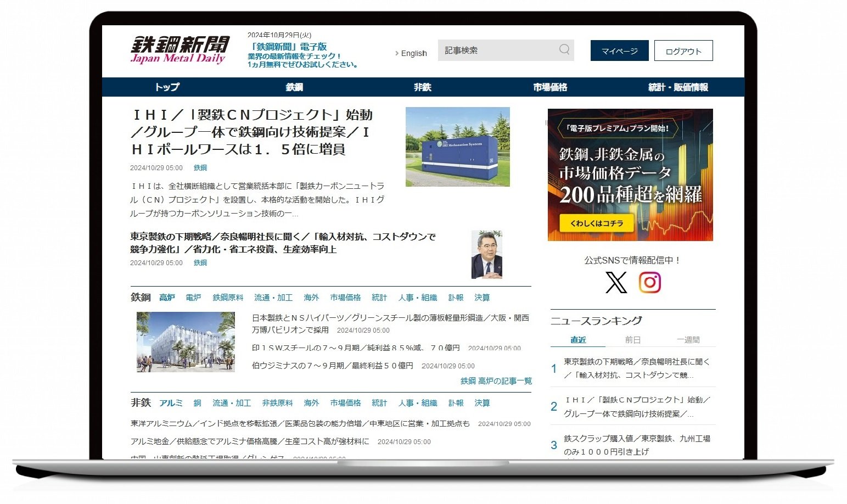This screenshot has height=504, width=847.
Task: Open the アルミ地金/供給懸念 article
Action: coord(250,441)
